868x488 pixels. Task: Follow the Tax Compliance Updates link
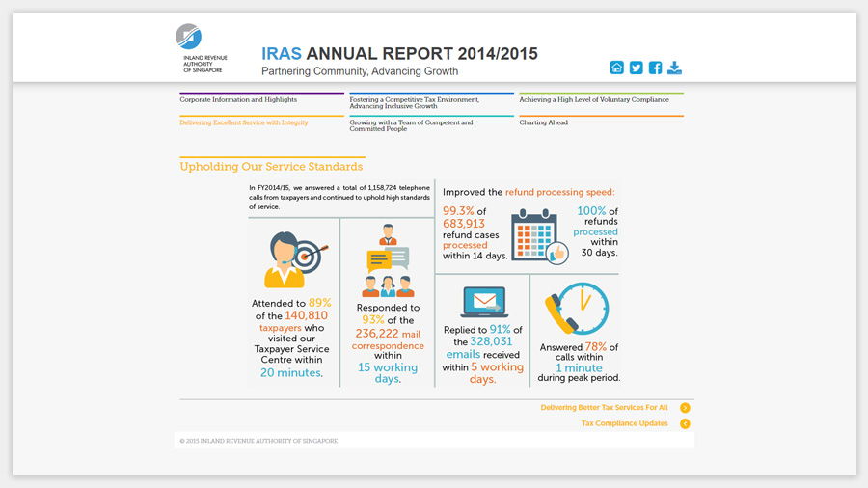tap(624, 423)
